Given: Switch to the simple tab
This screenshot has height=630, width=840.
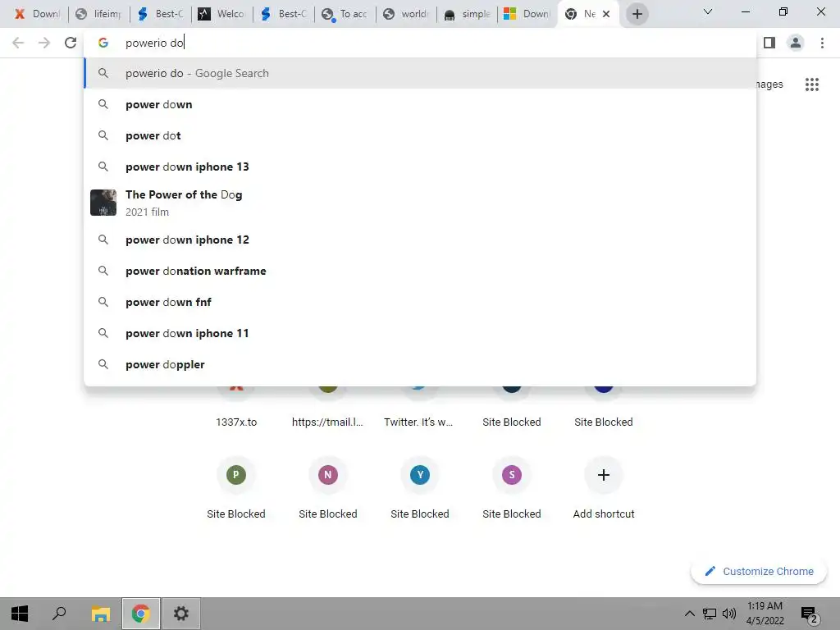Looking at the screenshot, I should 468,14.
